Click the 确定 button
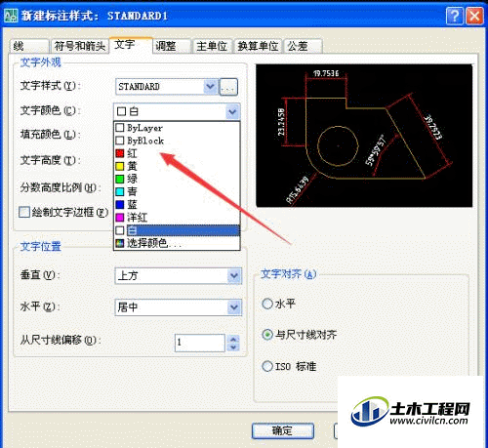The height and width of the screenshot is (448, 488). click(283, 430)
